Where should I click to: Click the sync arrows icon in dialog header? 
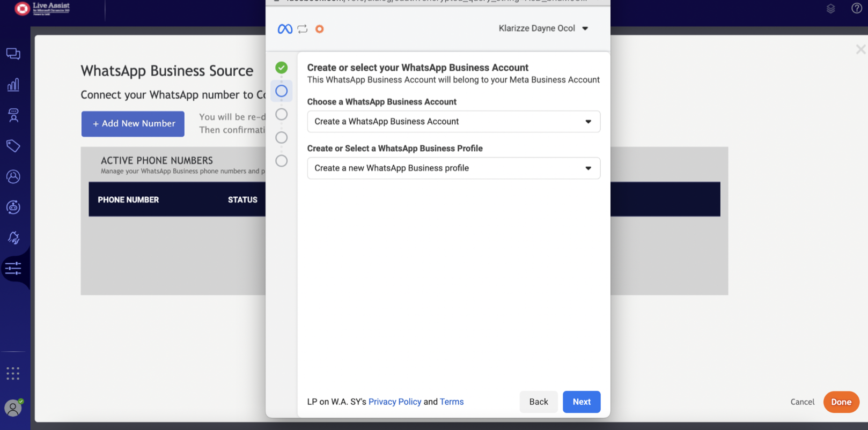point(303,29)
